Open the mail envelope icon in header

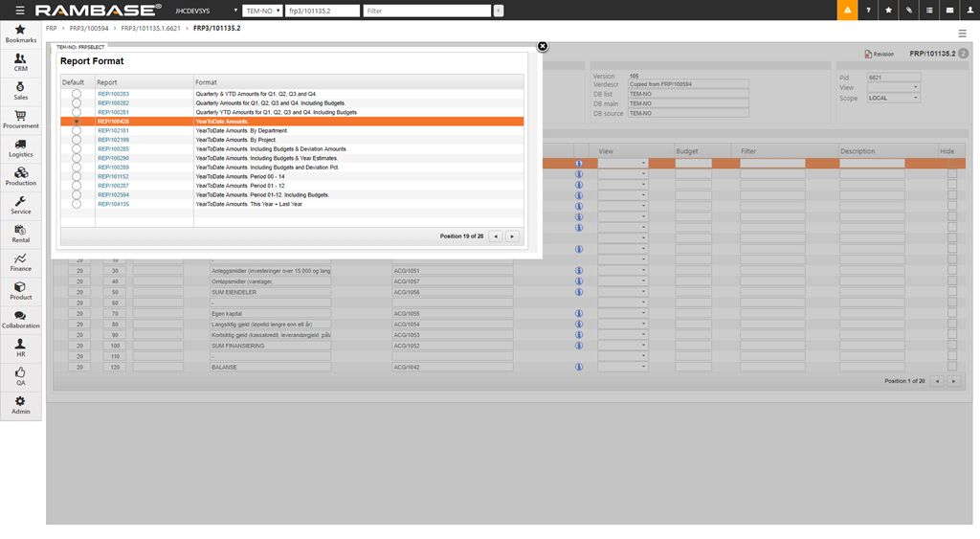(948, 11)
